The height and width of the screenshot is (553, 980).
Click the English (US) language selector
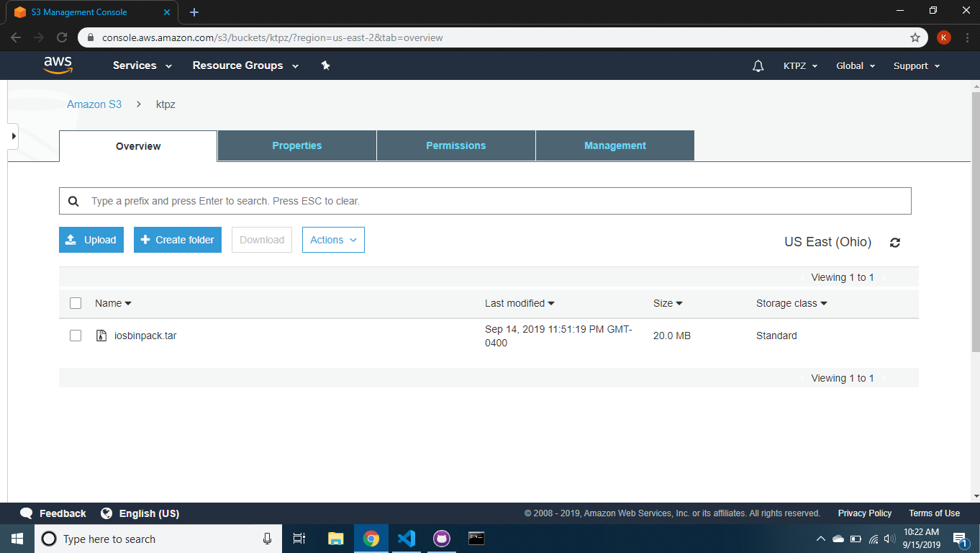pos(149,513)
